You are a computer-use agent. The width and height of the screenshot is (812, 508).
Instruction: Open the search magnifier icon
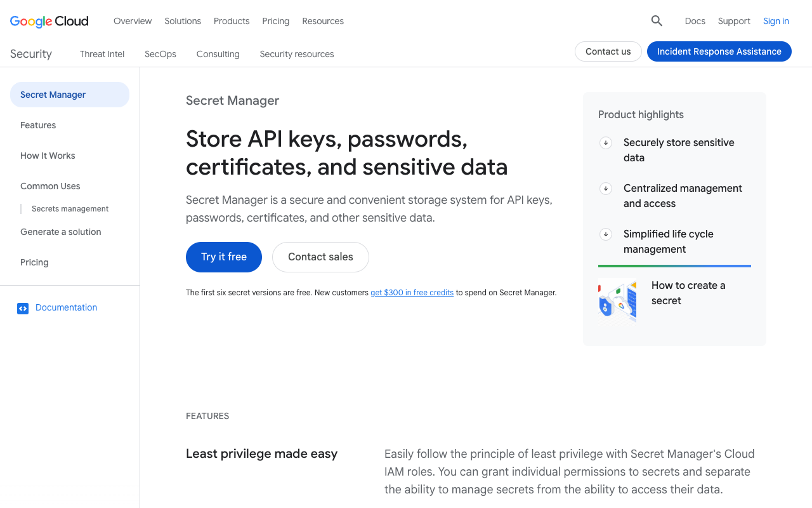(x=657, y=21)
